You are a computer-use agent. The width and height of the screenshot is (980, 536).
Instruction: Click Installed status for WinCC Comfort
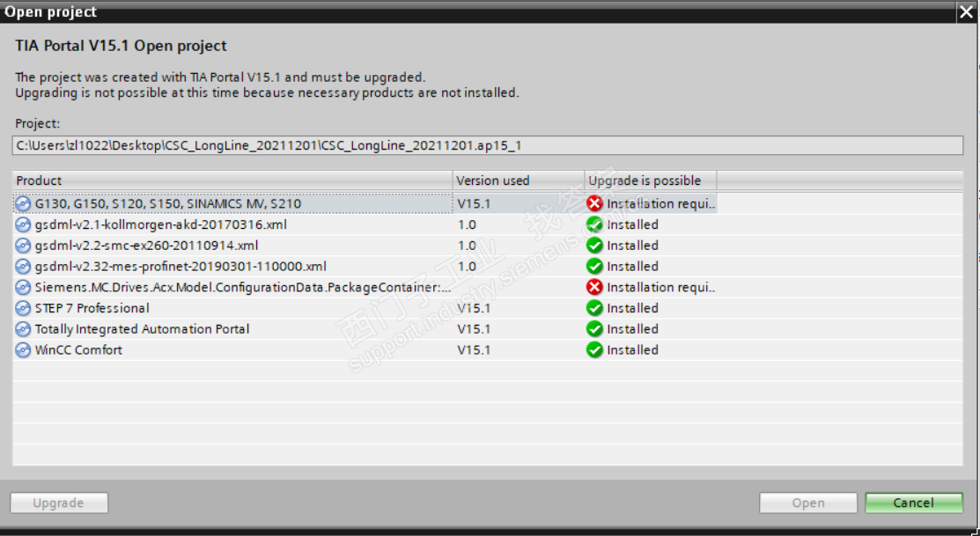click(x=632, y=350)
